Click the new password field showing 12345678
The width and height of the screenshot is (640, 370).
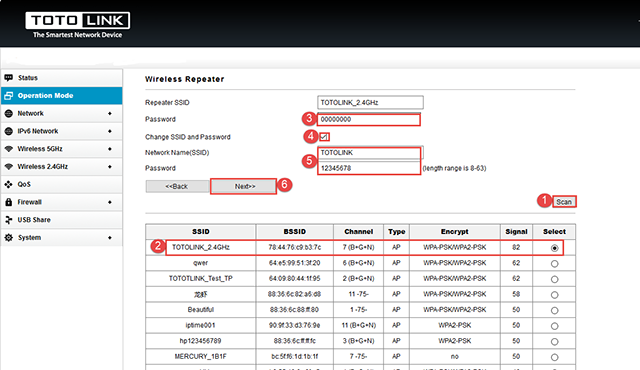[x=369, y=168]
